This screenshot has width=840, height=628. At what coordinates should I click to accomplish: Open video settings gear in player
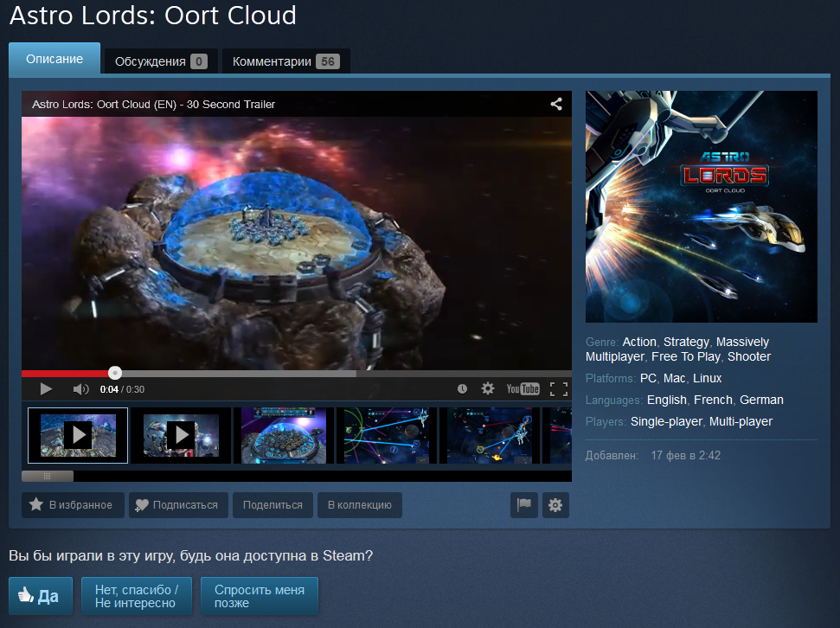coord(488,389)
